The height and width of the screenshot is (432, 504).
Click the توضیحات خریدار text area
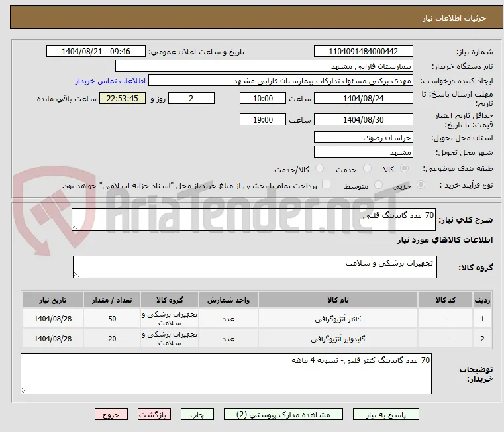[x=226, y=374]
